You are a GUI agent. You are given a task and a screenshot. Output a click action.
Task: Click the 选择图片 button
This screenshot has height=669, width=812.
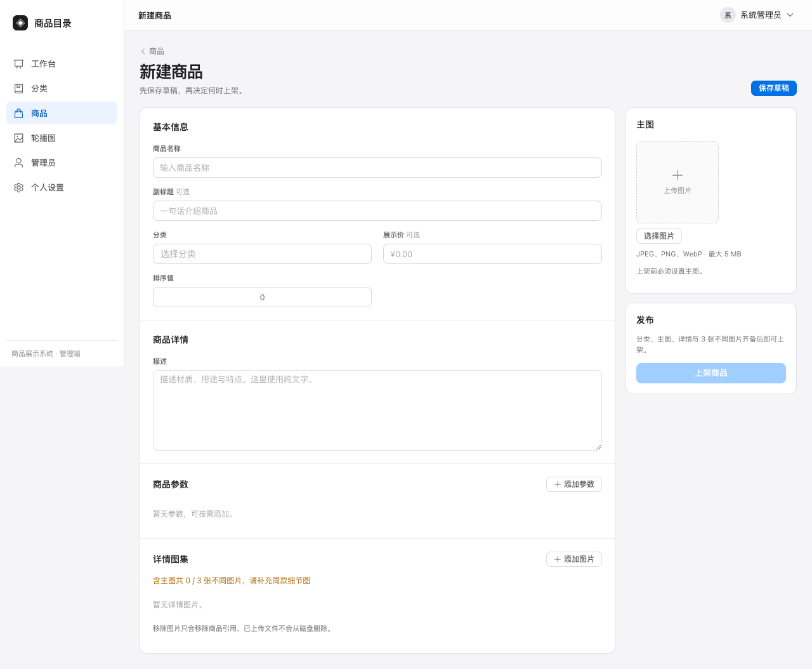tap(659, 236)
